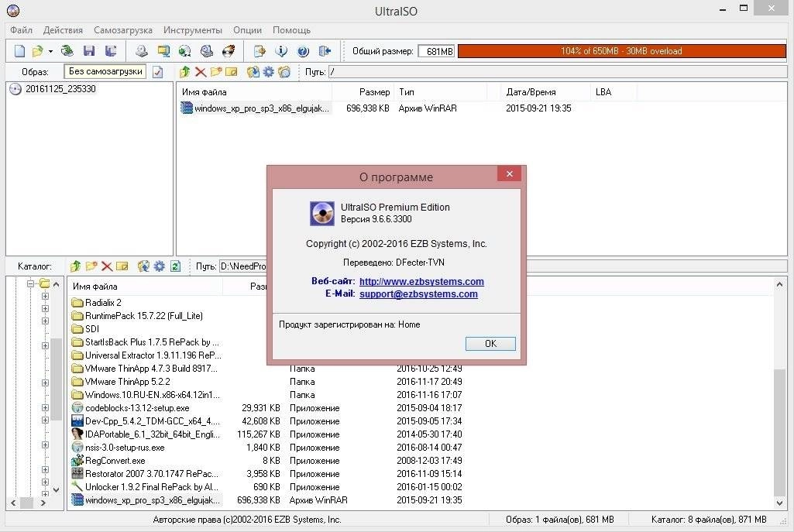
Task: Click the orange 104% of 650MB size bar
Action: (621, 51)
